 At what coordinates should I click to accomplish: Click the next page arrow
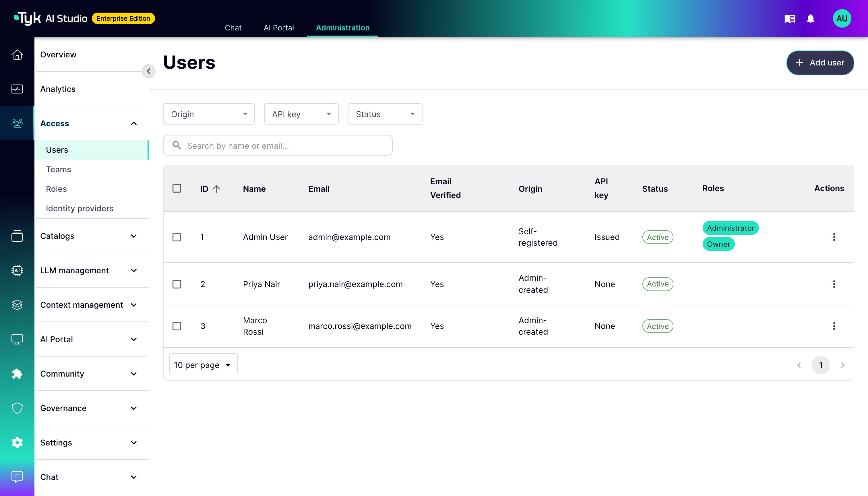coord(842,365)
